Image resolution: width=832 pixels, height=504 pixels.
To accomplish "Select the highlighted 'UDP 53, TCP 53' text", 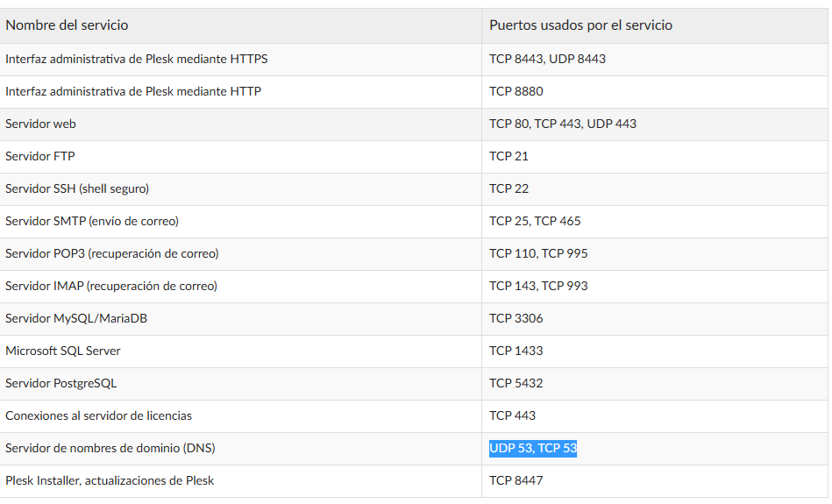I will [533, 448].
